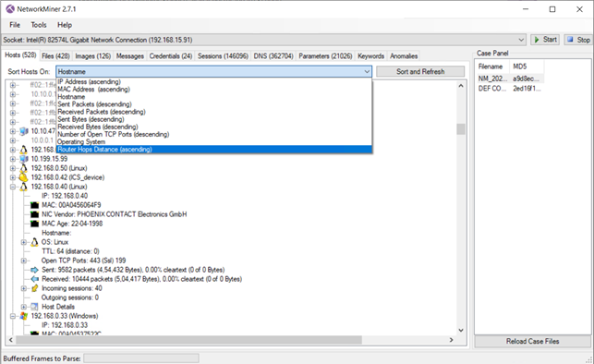
Task: Collapse the 192.168.0.33 (Windows) node
Action: click(x=13, y=316)
